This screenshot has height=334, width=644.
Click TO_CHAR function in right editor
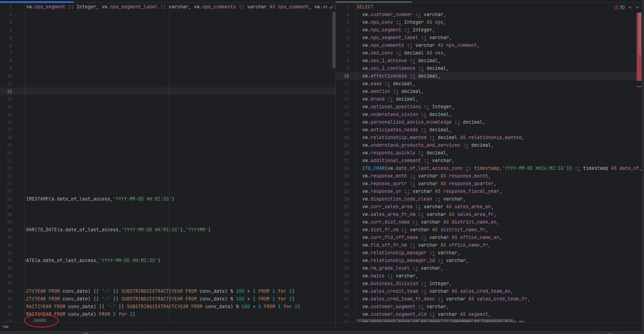pyautogui.click(x=375, y=168)
